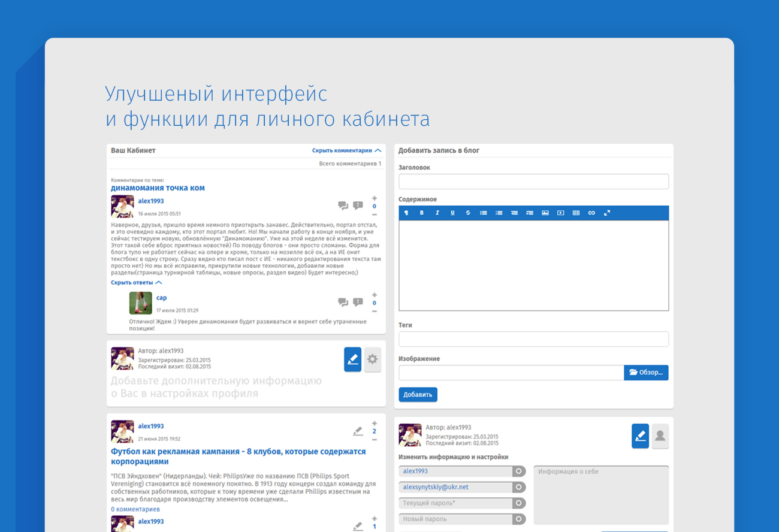
Task: Collapse comments with Скрыть комментарии
Action: tap(346, 150)
